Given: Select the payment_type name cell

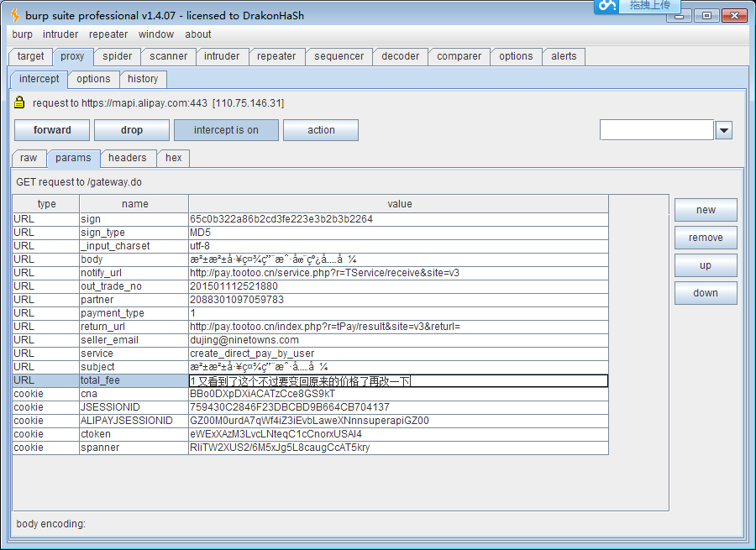Looking at the screenshot, I should tap(134, 313).
